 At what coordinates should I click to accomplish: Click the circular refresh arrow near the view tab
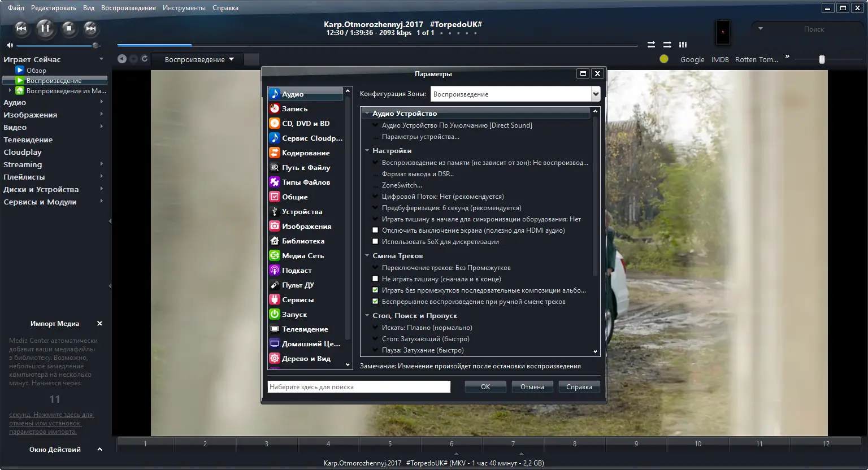click(145, 59)
